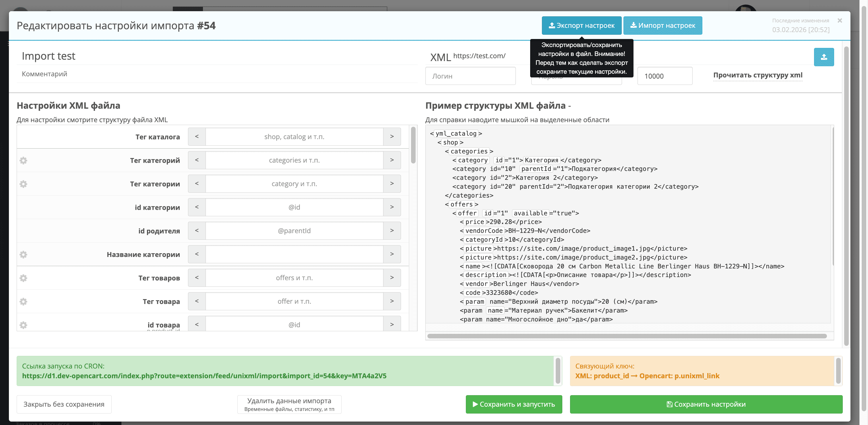The height and width of the screenshot is (425, 868).
Task: Click left arrow of Тег категории field
Action: point(197,184)
